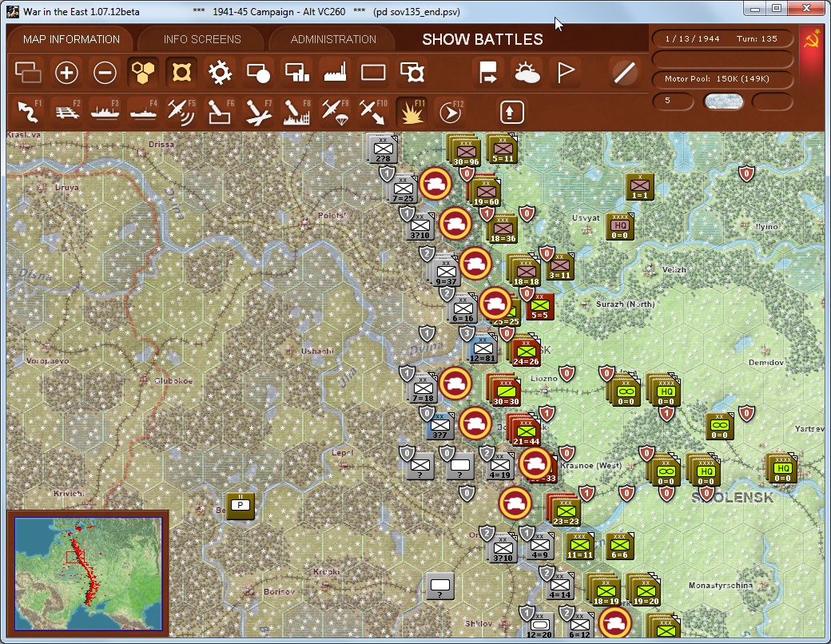Select the 23=23 Soviet stack
The width and height of the screenshot is (831, 644).
click(x=564, y=510)
